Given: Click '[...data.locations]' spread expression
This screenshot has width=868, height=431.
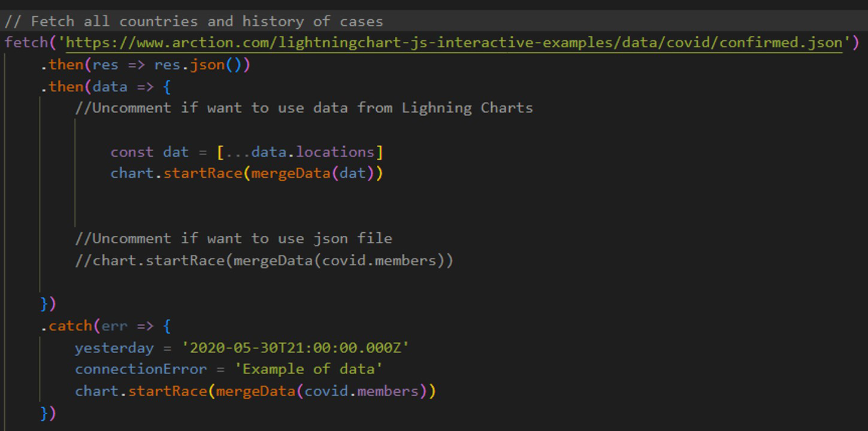Looking at the screenshot, I should 300,152.
